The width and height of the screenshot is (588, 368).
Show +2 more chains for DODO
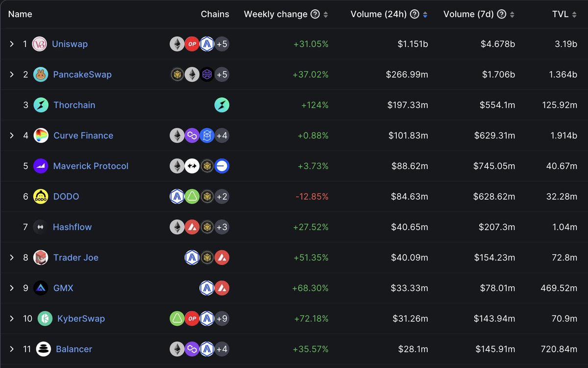point(222,197)
